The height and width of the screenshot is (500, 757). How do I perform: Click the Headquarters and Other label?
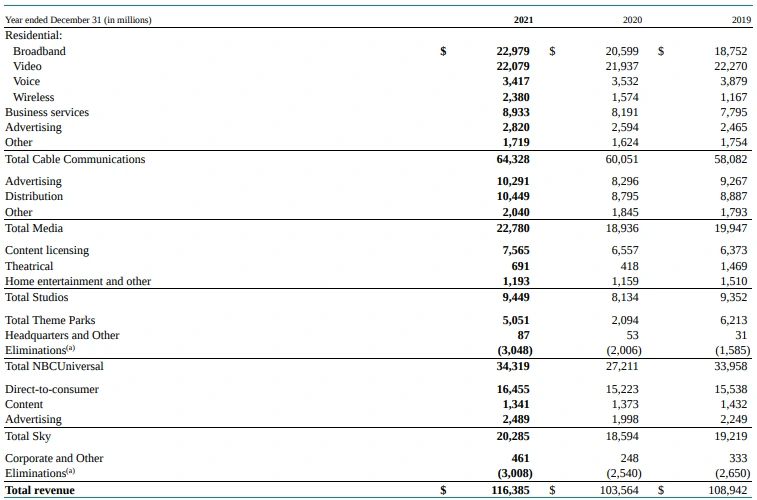click(62, 335)
